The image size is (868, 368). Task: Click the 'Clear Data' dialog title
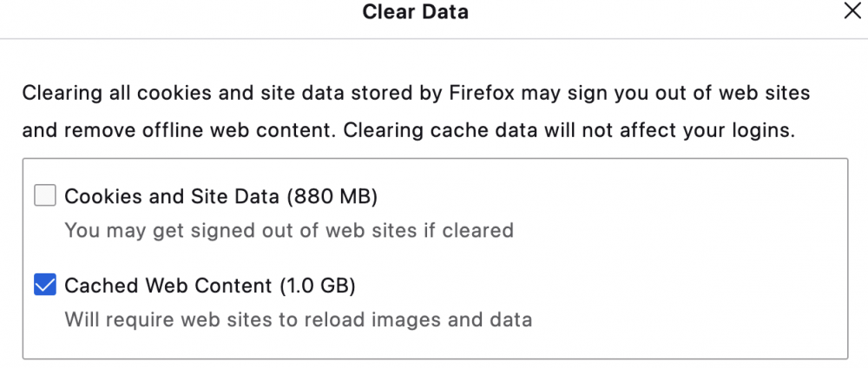pyautogui.click(x=415, y=12)
